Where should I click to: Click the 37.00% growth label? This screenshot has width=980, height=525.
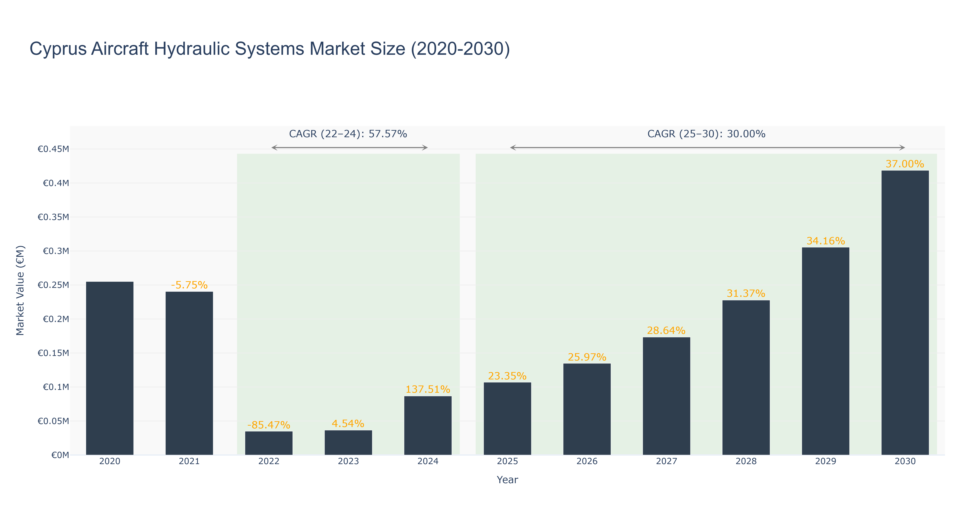tap(905, 164)
